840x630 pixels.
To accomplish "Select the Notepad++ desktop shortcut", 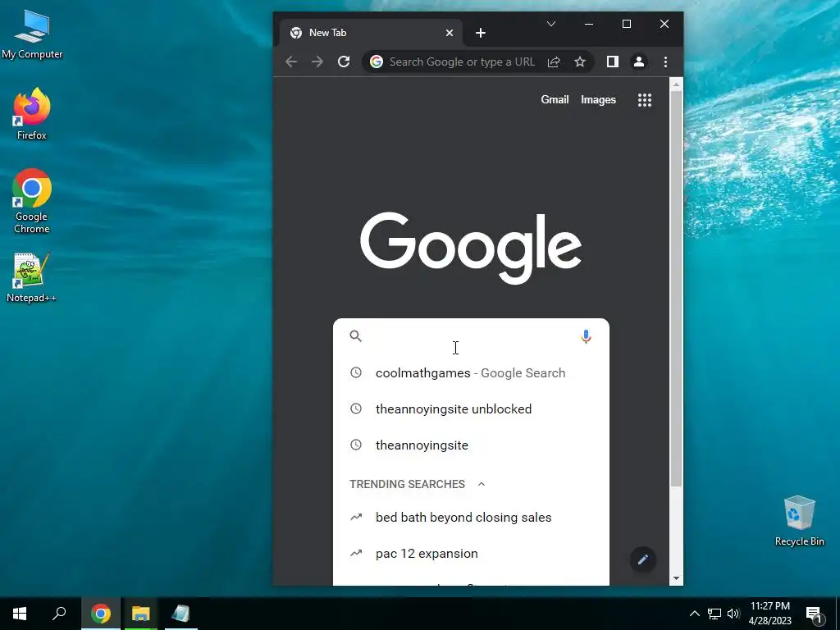I will (32, 278).
